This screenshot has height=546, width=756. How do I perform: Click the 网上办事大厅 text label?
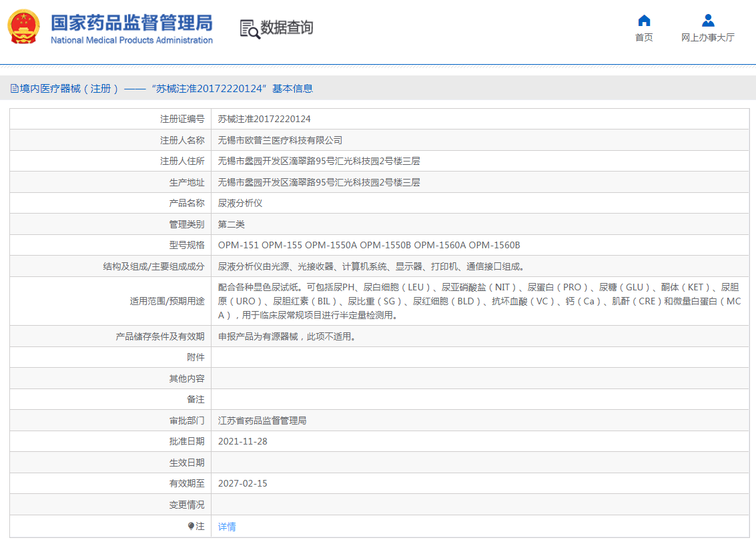(x=708, y=37)
